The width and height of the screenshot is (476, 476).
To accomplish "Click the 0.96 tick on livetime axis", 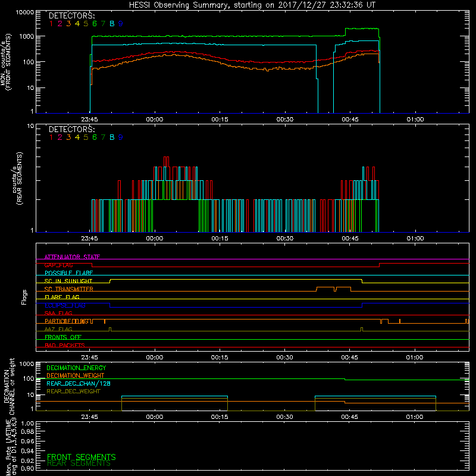I will tap(27, 441).
